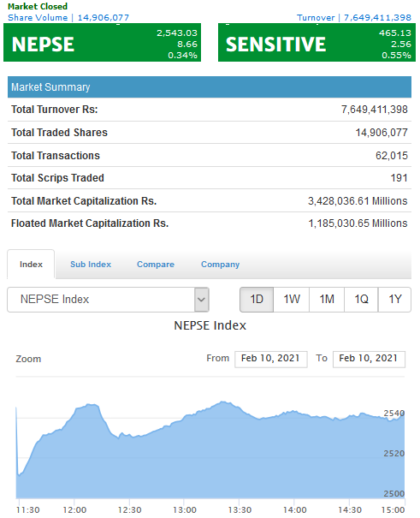This screenshot has width=420, height=518.
Task: Click Total Market Capitalization value 3,428,036.61 Millions
Action: 358,201
